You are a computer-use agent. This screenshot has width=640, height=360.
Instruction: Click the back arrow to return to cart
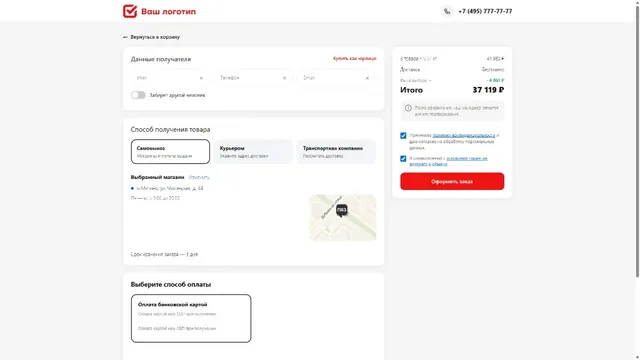click(125, 37)
